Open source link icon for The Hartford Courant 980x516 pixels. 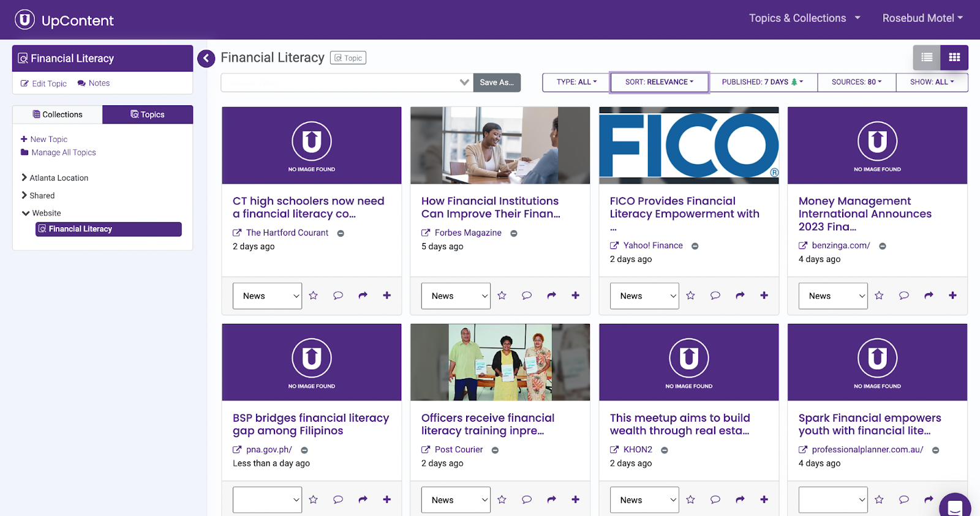point(237,233)
